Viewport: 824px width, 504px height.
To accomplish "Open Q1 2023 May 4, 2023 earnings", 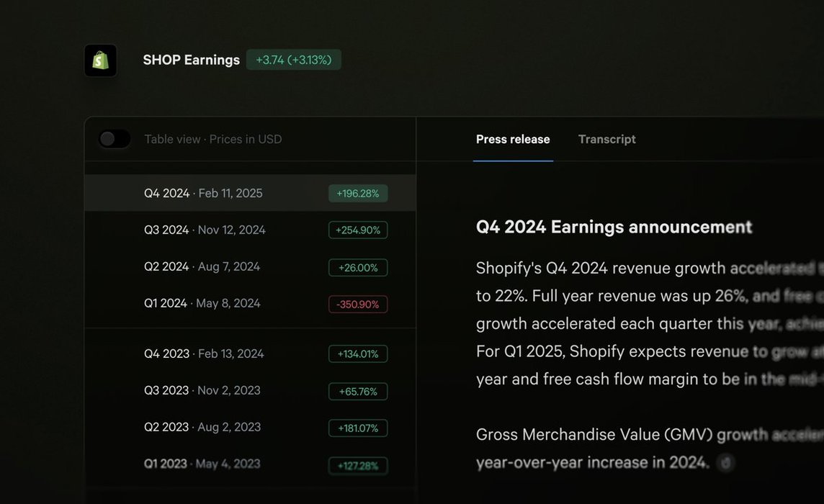I will click(x=202, y=464).
